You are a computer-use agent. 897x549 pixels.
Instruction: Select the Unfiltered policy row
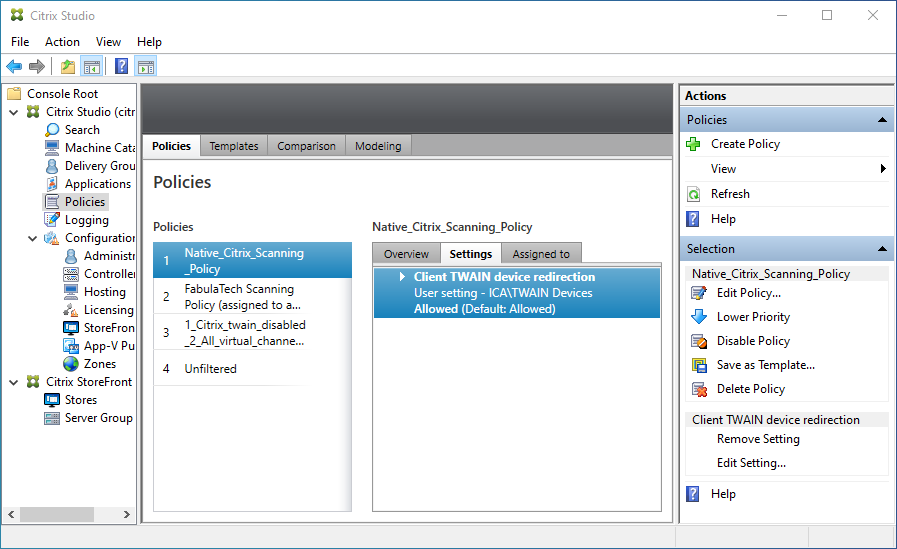[252, 369]
